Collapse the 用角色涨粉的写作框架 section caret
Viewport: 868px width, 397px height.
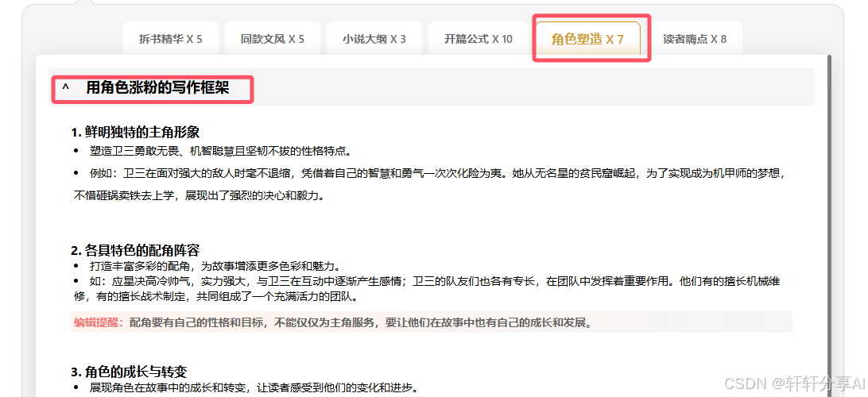66,87
